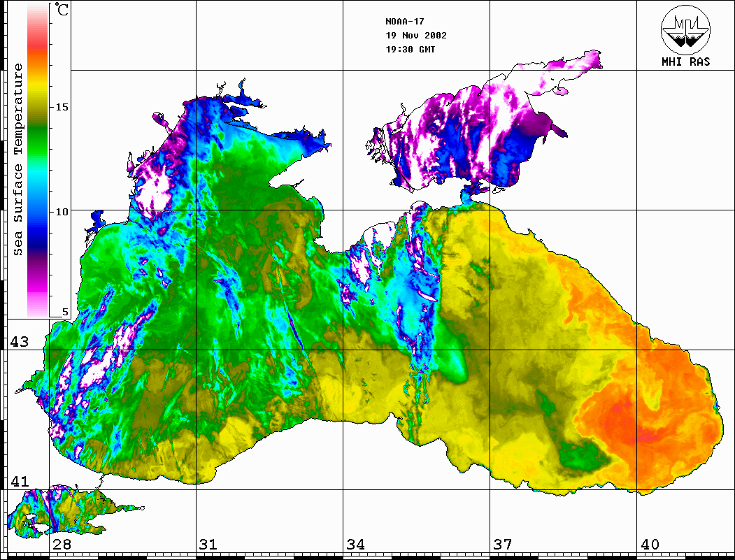Click the green band of the temperature color bar
Viewport: 735px width, 560px height.
(38, 141)
